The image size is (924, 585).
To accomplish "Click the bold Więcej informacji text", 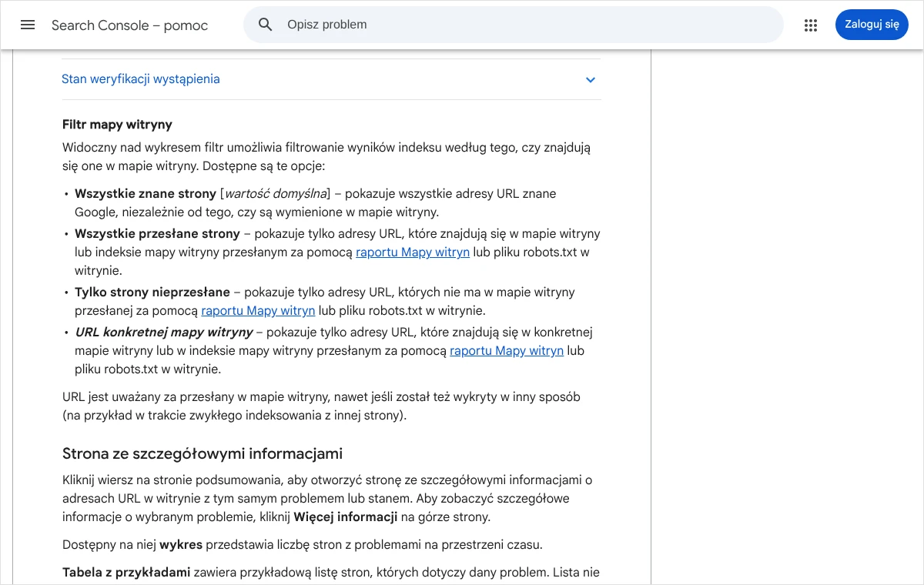I will click(x=346, y=517).
